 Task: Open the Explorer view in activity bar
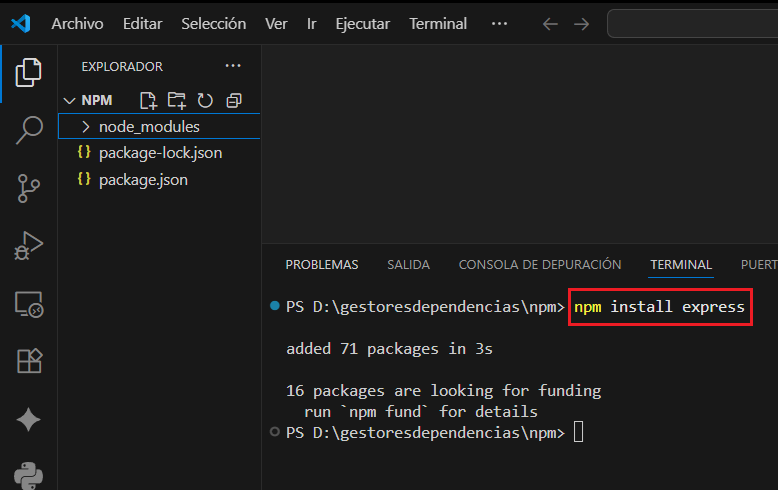tap(29, 72)
